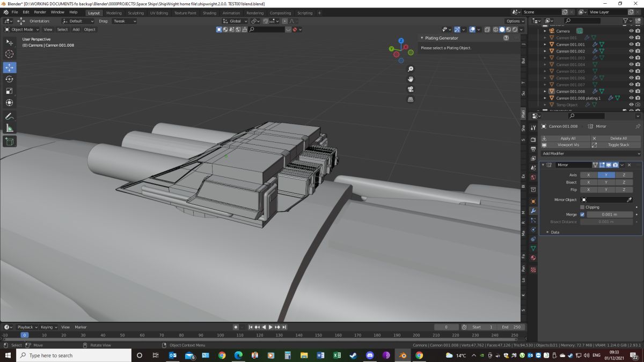The image size is (644, 362).
Task: Play animation forward
Action: point(270,327)
